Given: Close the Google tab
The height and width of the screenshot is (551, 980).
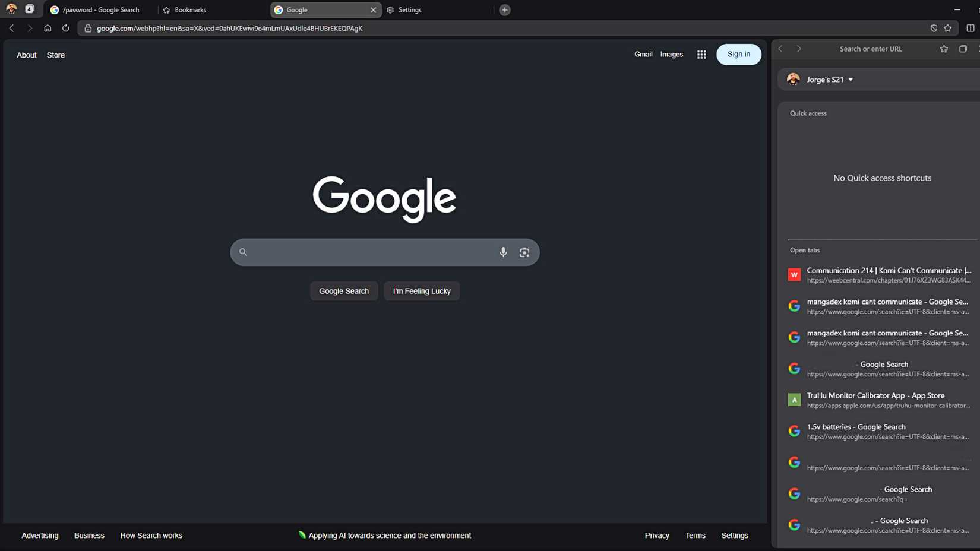Looking at the screenshot, I should click(x=373, y=9).
